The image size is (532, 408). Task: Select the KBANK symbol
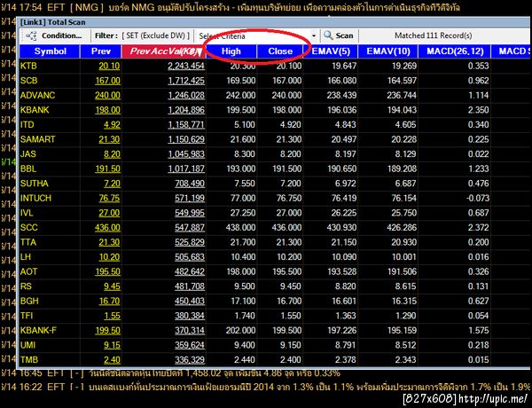[35, 110]
